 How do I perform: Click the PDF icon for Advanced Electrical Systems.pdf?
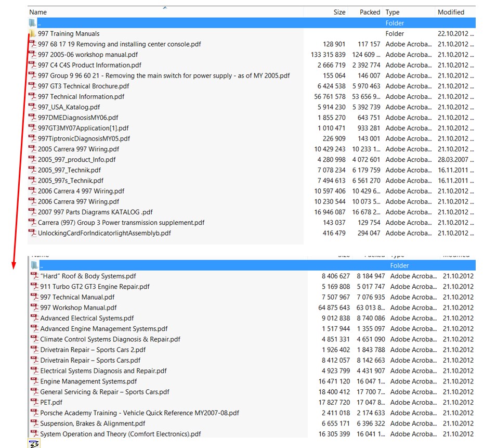tap(34, 318)
